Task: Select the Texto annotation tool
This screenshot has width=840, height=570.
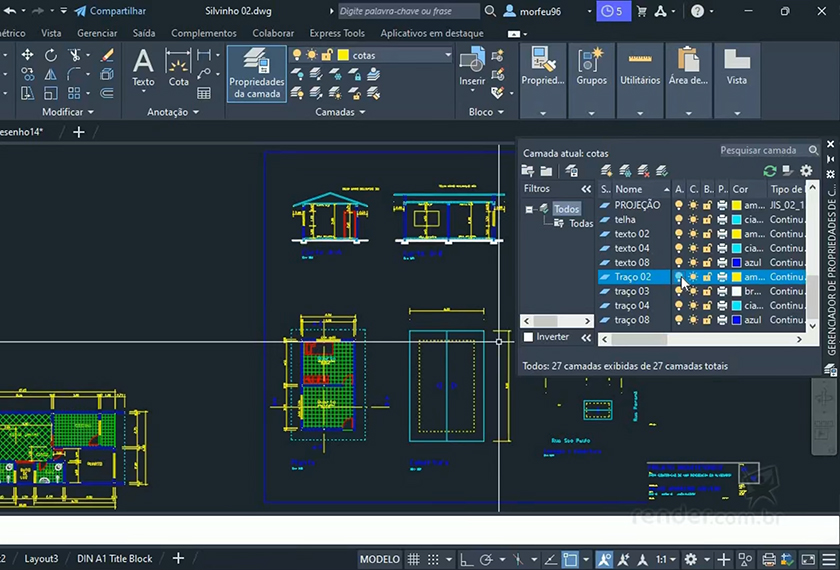Action: point(144,68)
